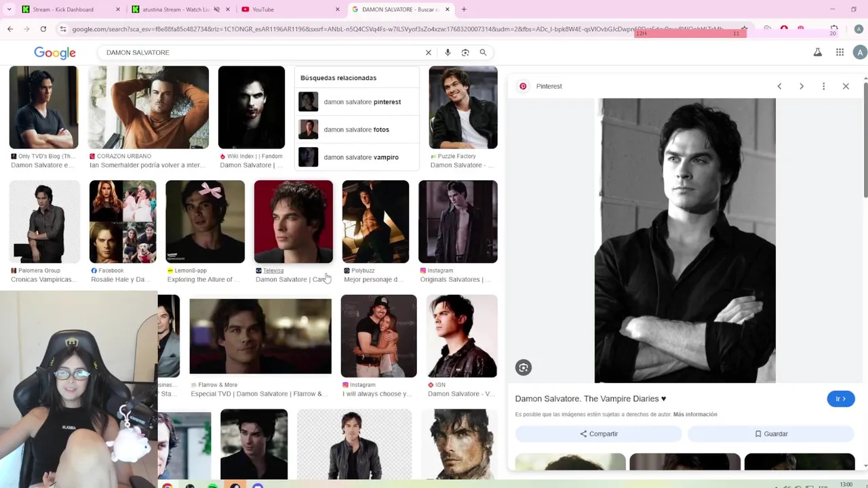Close the atustina Stream tab
This screenshot has height=488, width=868.
(228, 9)
